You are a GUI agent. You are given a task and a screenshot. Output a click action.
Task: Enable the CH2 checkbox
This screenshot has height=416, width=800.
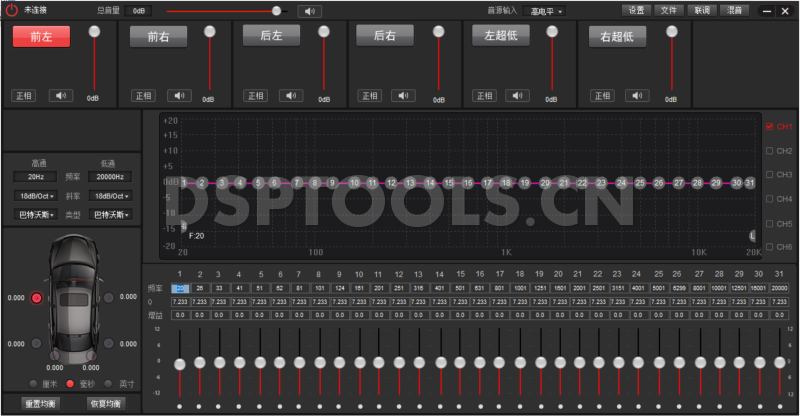tap(769, 151)
